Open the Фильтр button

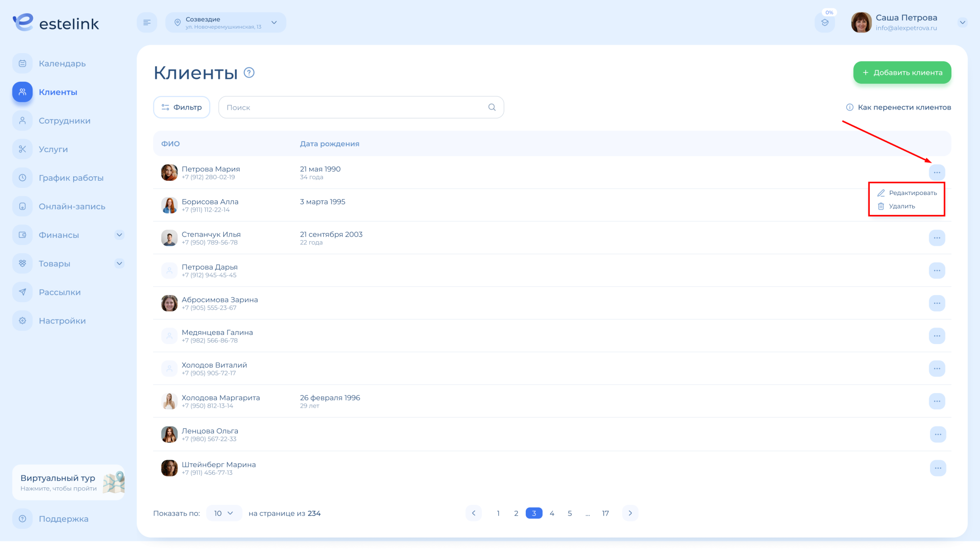(x=182, y=107)
